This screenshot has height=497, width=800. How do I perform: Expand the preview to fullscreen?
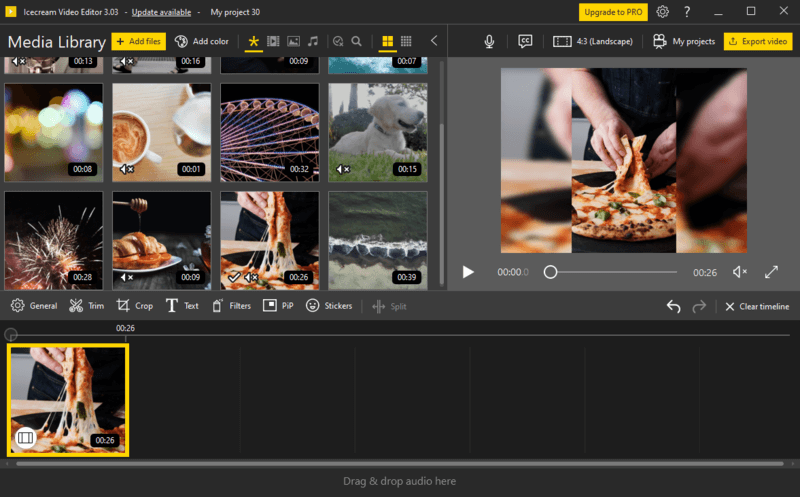click(x=771, y=272)
